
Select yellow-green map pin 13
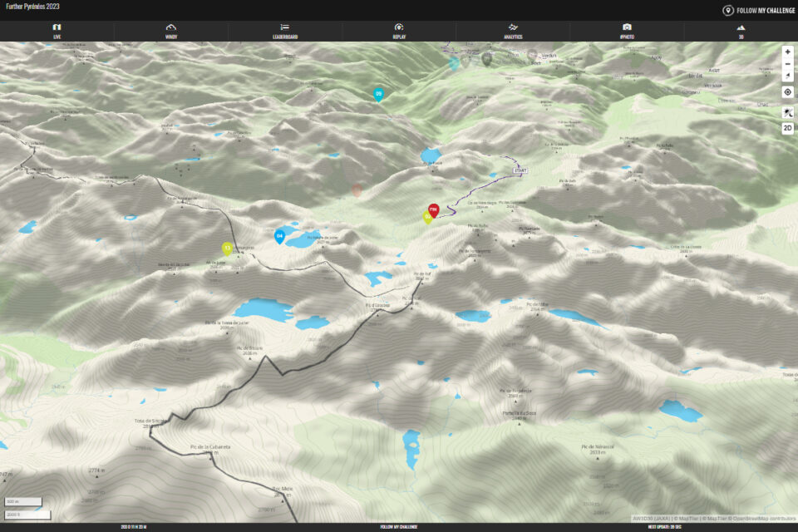[x=227, y=249]
